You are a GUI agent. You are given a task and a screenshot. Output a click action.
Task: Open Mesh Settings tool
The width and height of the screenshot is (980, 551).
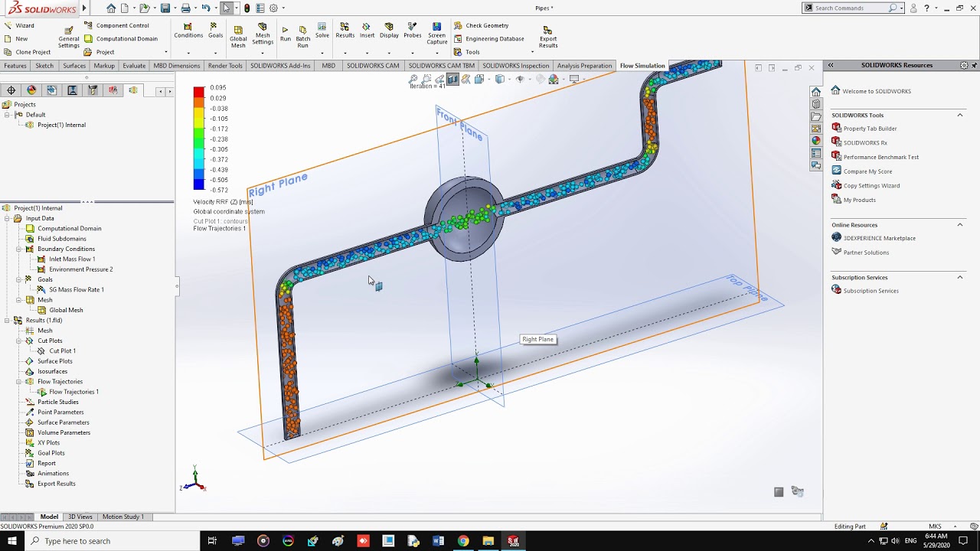click(263, 34)
